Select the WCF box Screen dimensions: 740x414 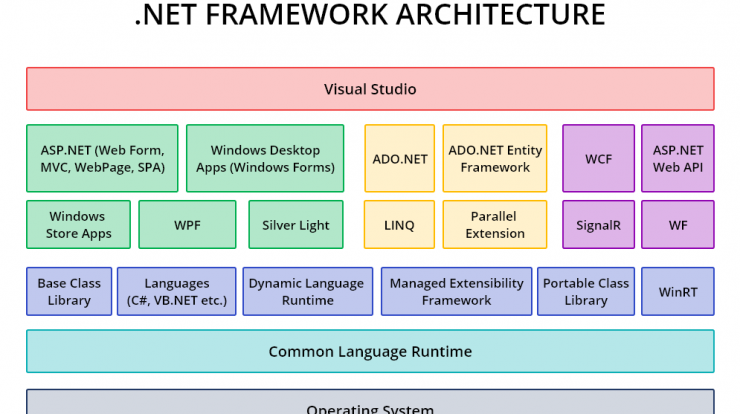pyautogui.click(x=598, y=158)
